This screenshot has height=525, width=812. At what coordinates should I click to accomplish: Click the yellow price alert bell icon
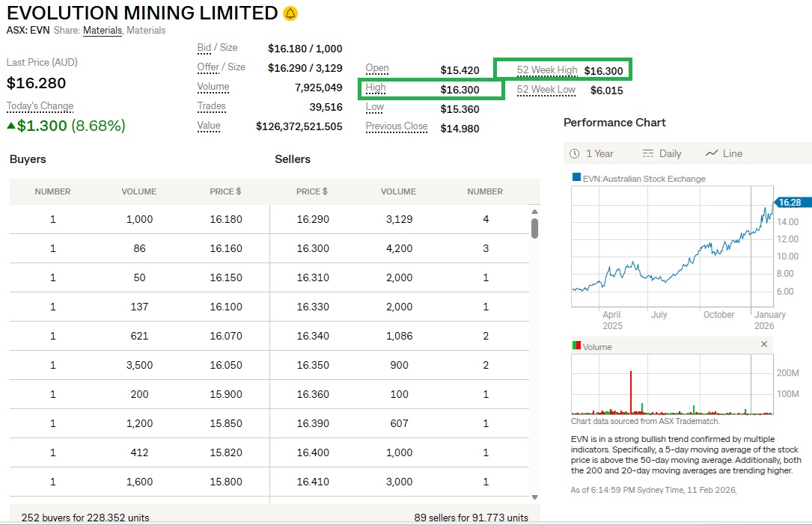coord(291,13)
